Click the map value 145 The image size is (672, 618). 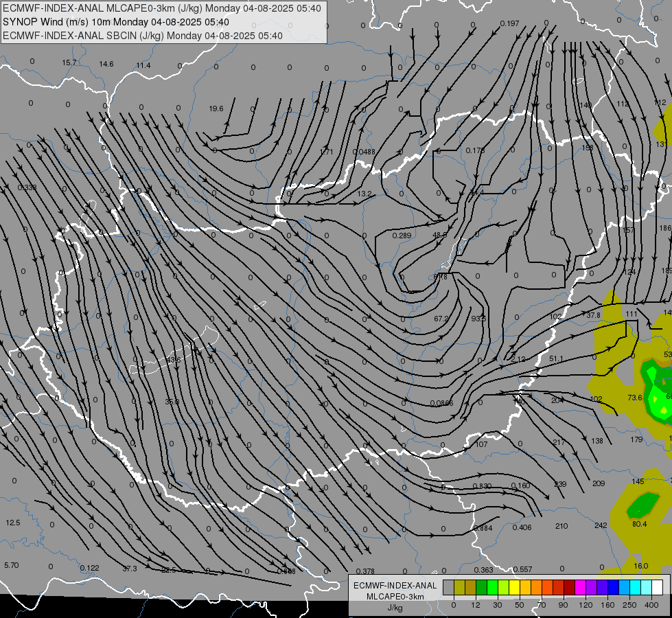click(638, 481)
